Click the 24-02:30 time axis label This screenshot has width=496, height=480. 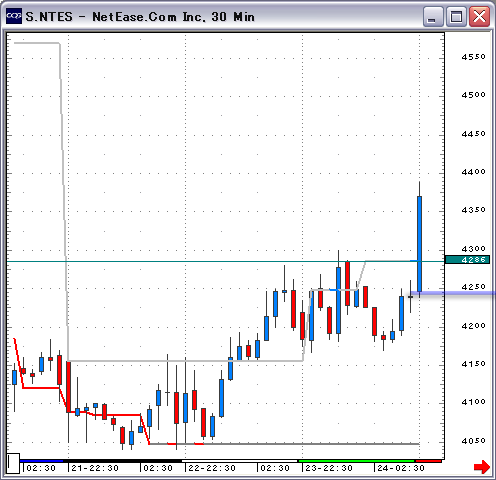click(x=401, y=468)
